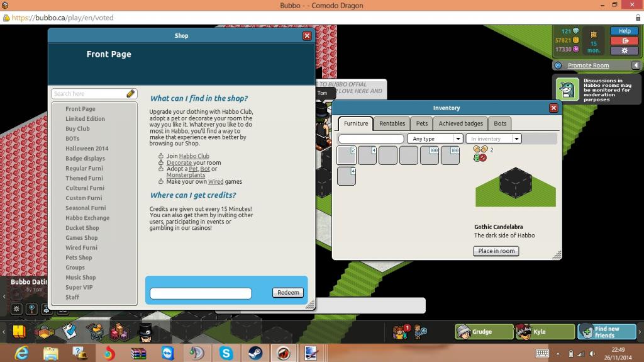Image resolution: width=644 pixels, height=362 pixels.
Task: Click the diamonds currency icon
Action: point(576,31)
